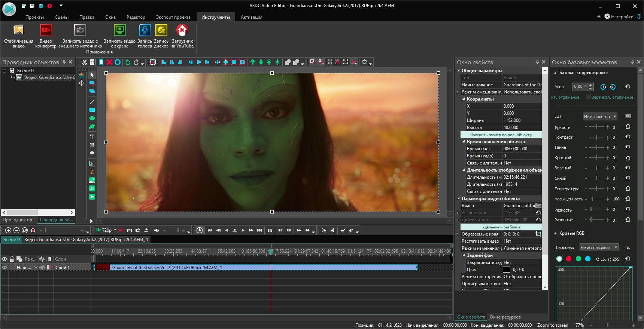Click the red delete X icon
Image resolution: width=644 pixels, height=329 pixels.
coord(109,62)
